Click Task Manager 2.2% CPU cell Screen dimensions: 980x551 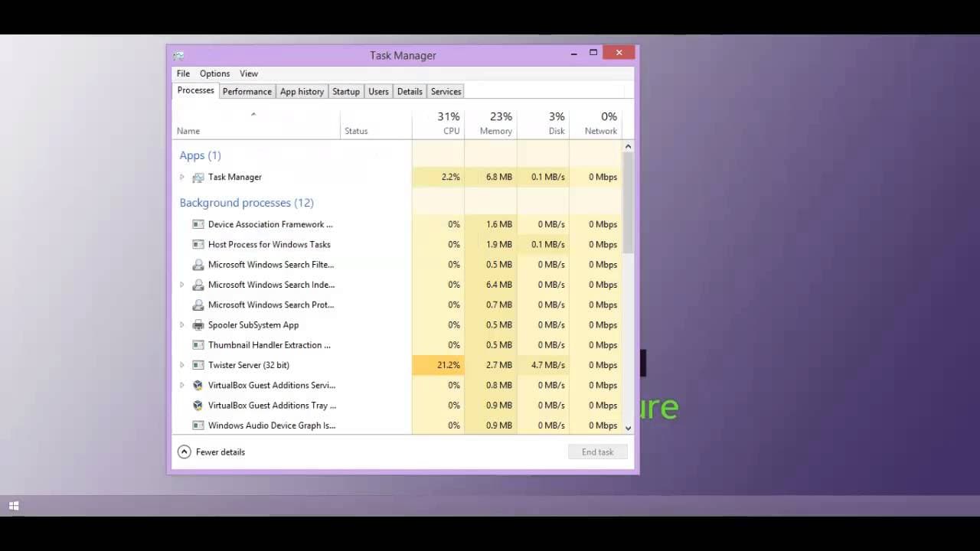click(x=438, y=177)
